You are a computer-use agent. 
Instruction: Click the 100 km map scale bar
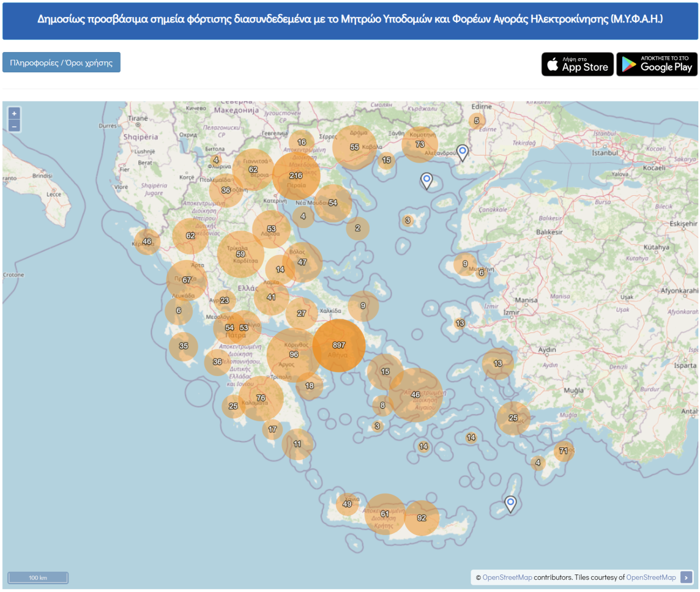click(38, 577)
